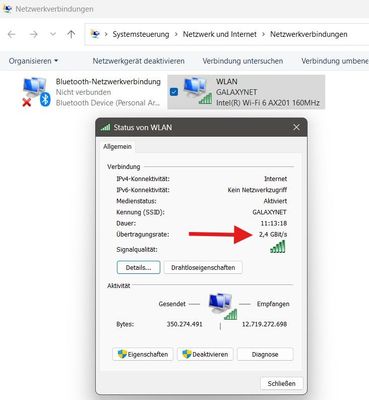Click the SSID value GALAXYNET in dialog
Viewport: 369px width, 400px height.
pyautogui.click(x=269, y=212)
